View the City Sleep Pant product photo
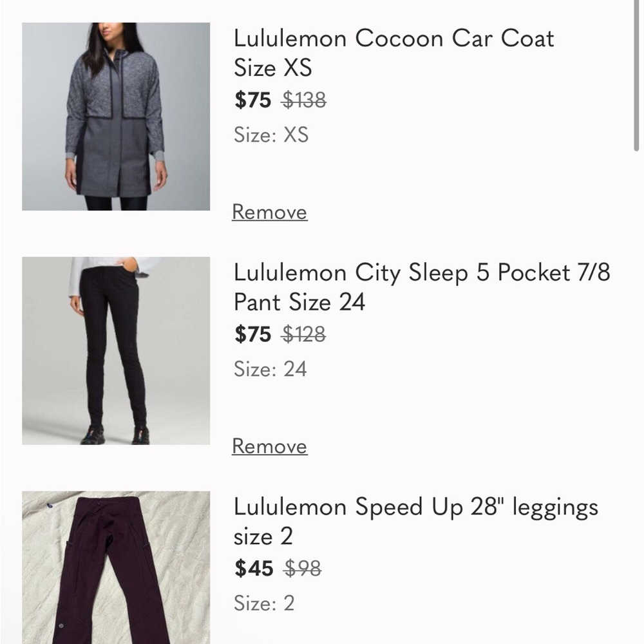The width and height of the screenshot is (644, 644). coord(116,351)
